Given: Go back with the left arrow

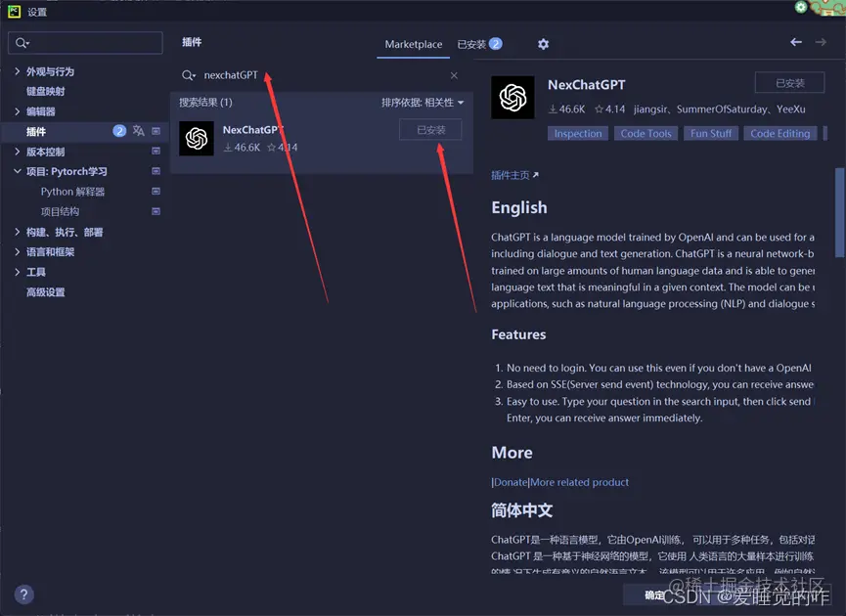Looking at the screenshot, I should [x=796, y=42].
